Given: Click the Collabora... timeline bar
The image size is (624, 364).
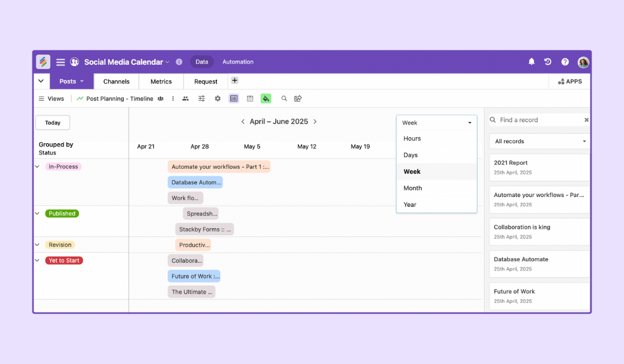Looking at the screenshot, I should [x=185, y=261].
